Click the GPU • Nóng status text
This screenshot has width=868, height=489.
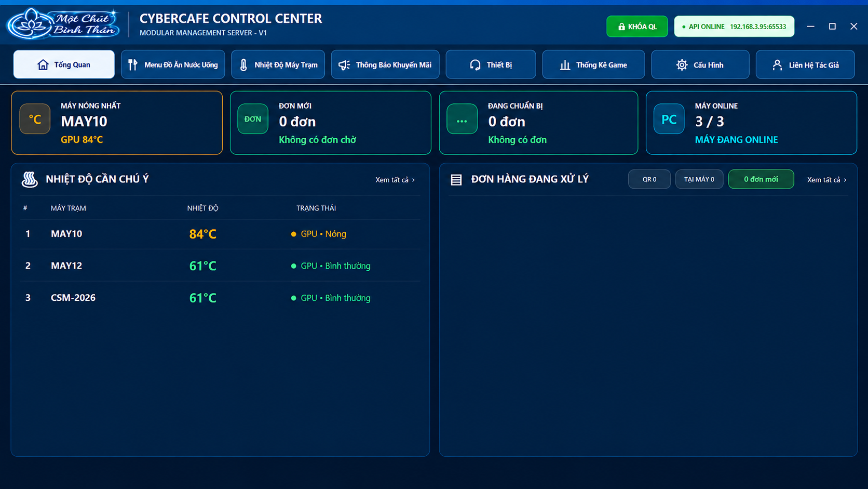click(323, 234)
